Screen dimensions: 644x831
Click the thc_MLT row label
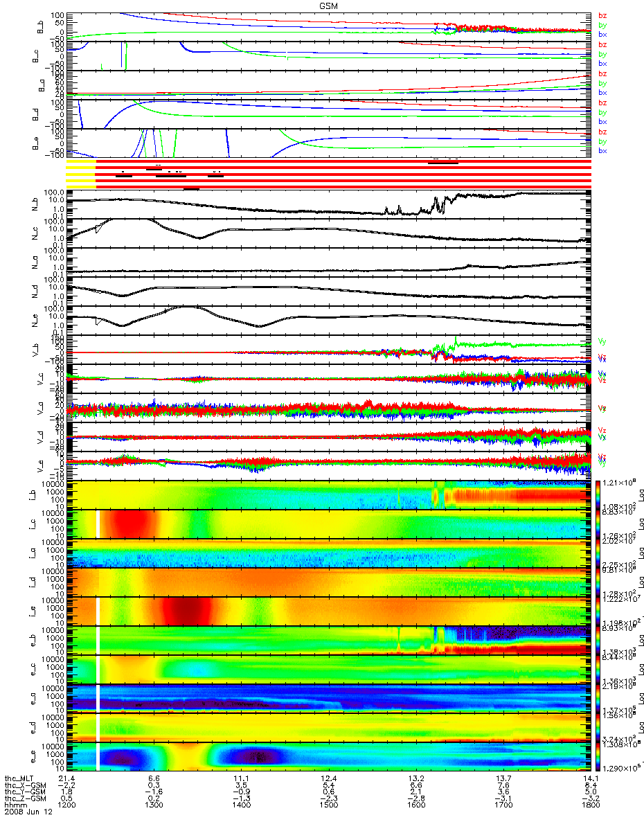(18, 779)
